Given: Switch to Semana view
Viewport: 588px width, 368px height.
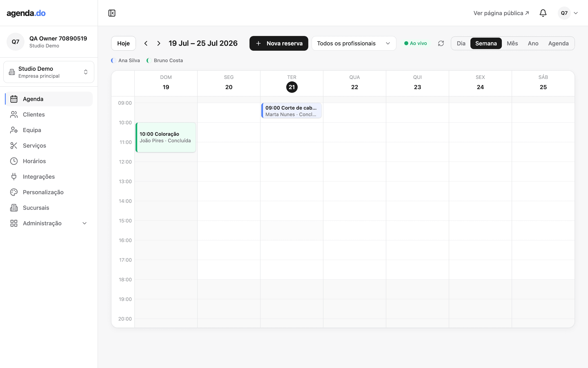Looking at the screenshot, I should [x=486, y=43].
